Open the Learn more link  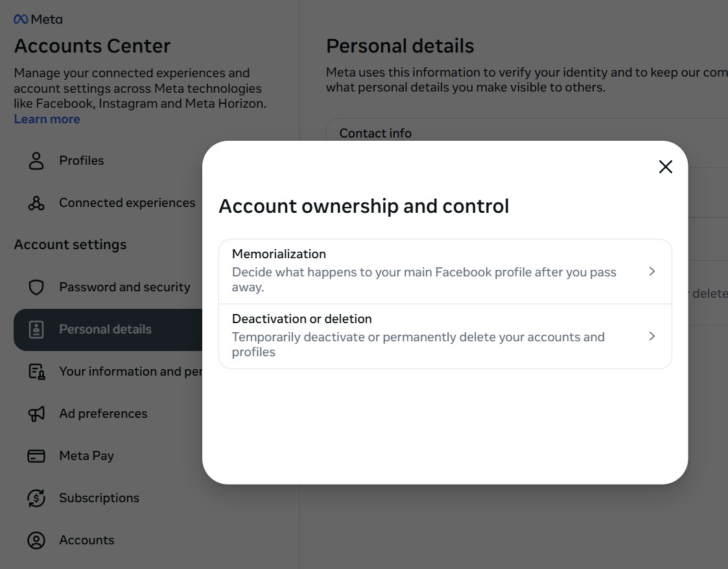tap(47, 119)
